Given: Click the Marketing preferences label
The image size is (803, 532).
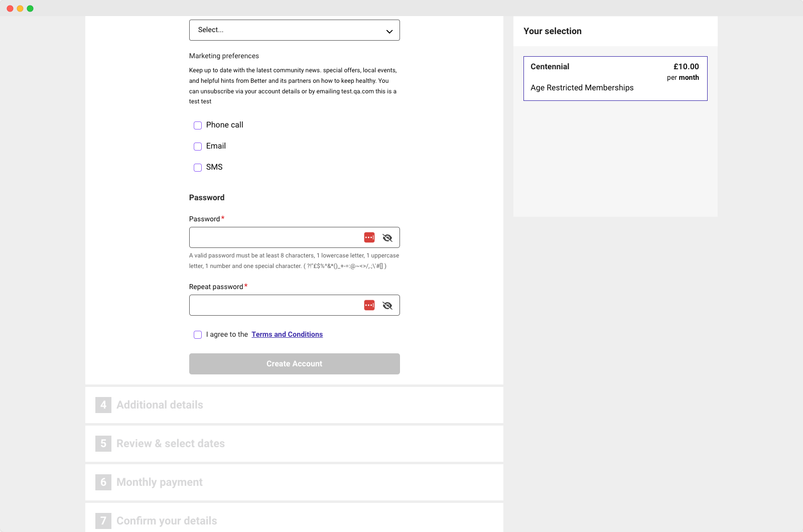Looking at the screenshot, I should [x=224, y=56].
